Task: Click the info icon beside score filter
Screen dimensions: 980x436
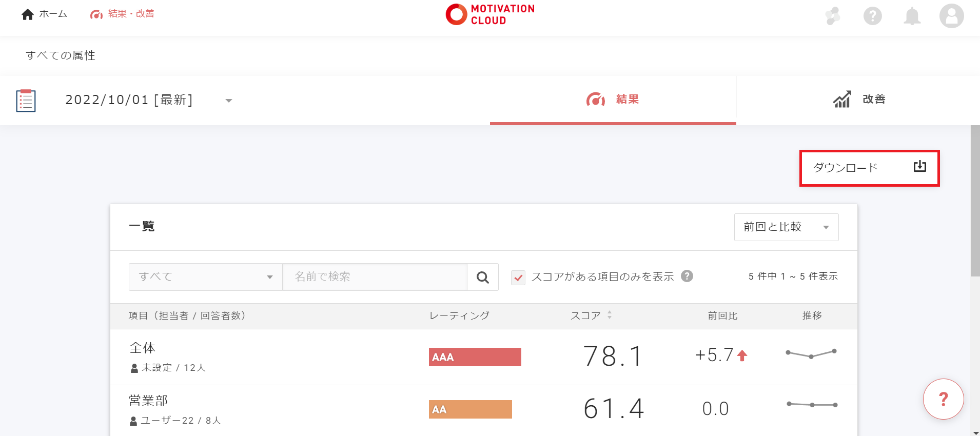Action: tap(687, 276)
